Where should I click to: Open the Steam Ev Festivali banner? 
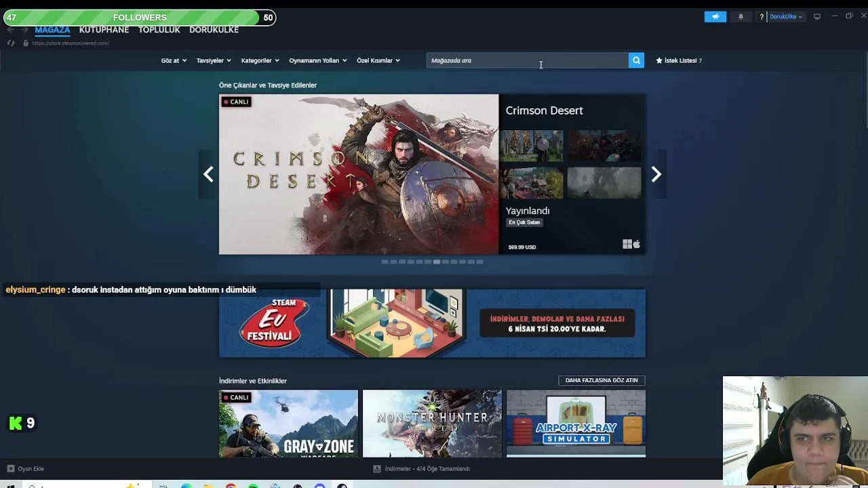pos(432,323)
